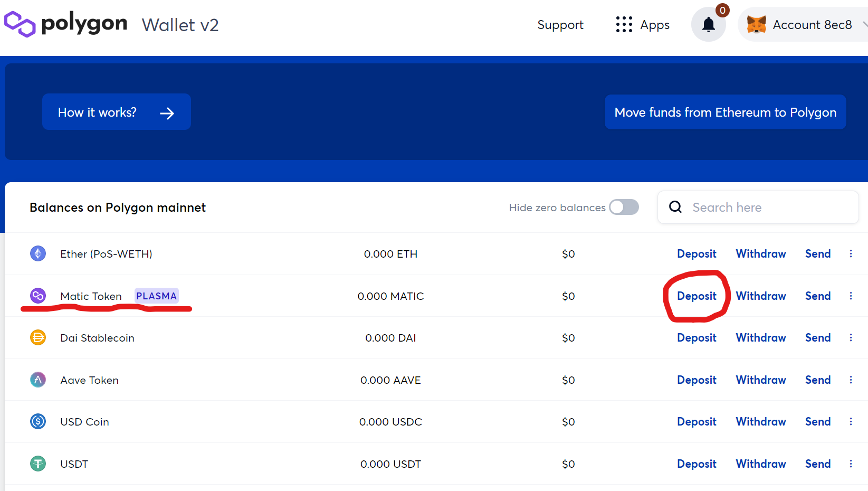Click the USD Coin icon

tap(38, 421)
